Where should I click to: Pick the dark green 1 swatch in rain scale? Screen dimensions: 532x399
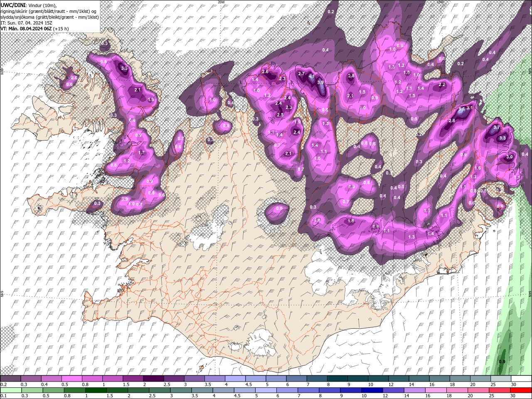pos(96,390)
